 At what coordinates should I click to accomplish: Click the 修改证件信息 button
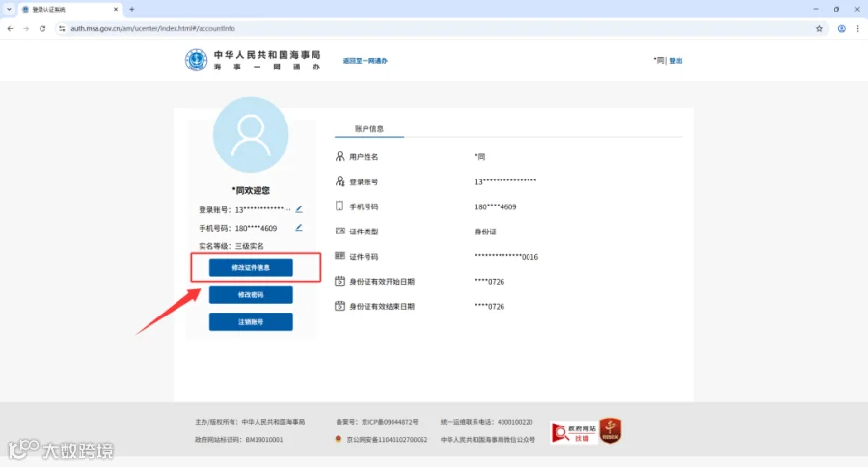tap(251, 267)
